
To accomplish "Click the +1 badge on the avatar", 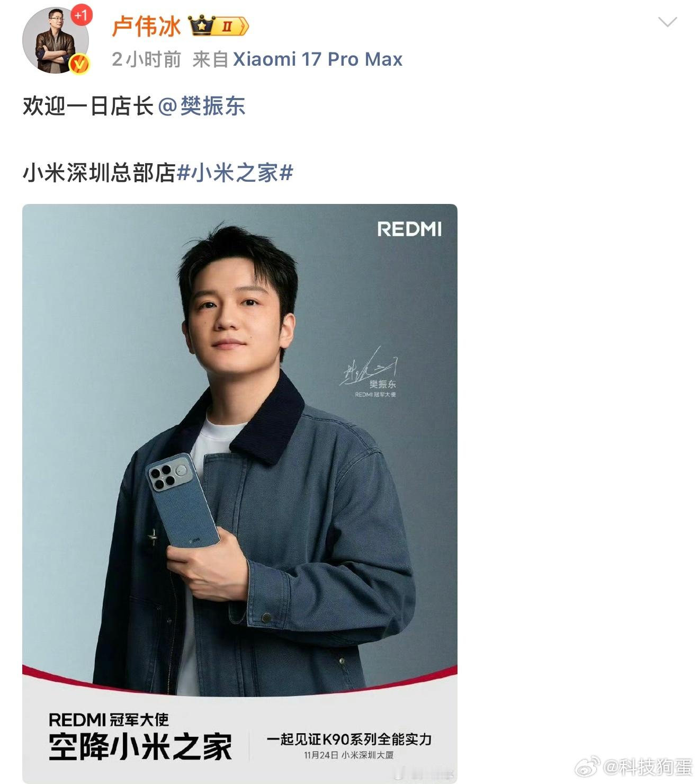I will point(80,15).
